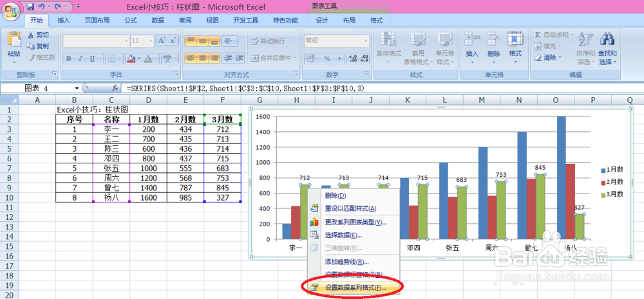Increase font size with large A
The height and width of the screenshot is (299, 644).
[162, 41]
